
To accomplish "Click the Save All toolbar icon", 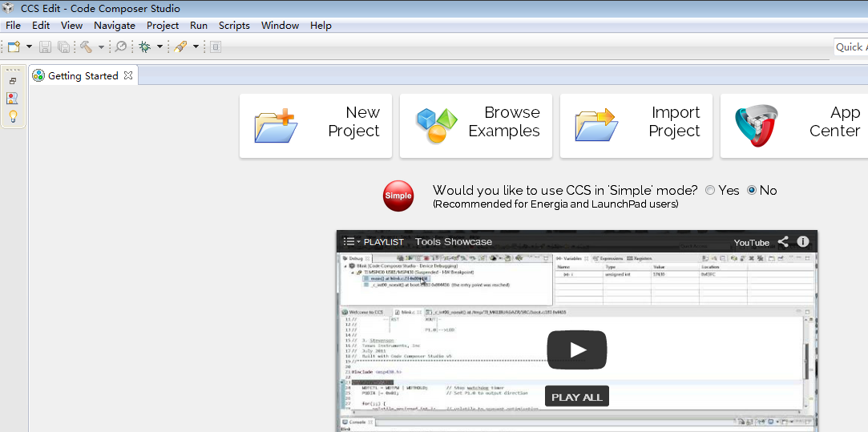I will [x=63, y=47].
